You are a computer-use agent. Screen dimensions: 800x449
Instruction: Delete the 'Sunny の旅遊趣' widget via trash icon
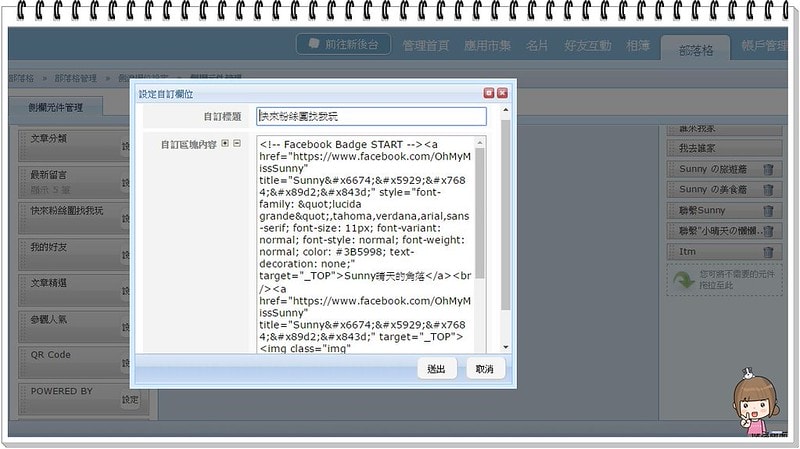[x=767, y=170]
